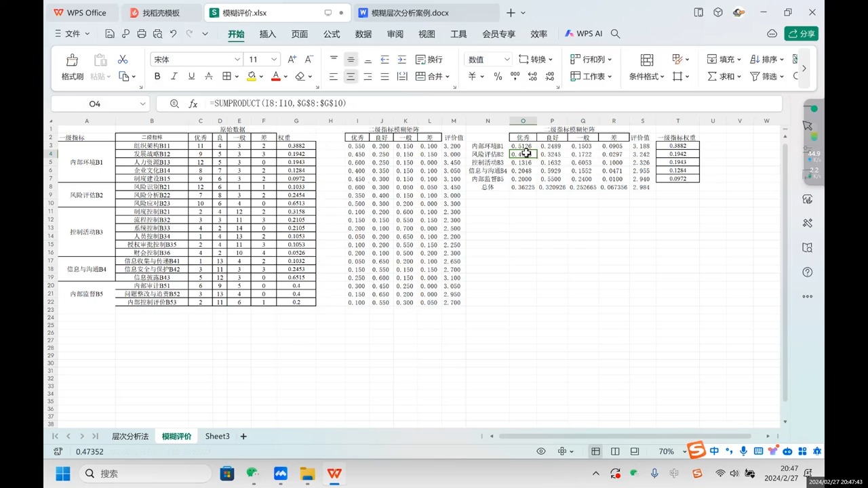Undo the last action
Image resolution: width=868 pixels, height=488 pixels.
point(174,33)
